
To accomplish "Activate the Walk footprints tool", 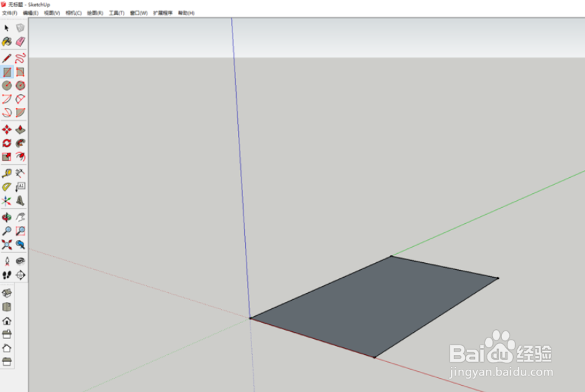I will coord(7,275).
